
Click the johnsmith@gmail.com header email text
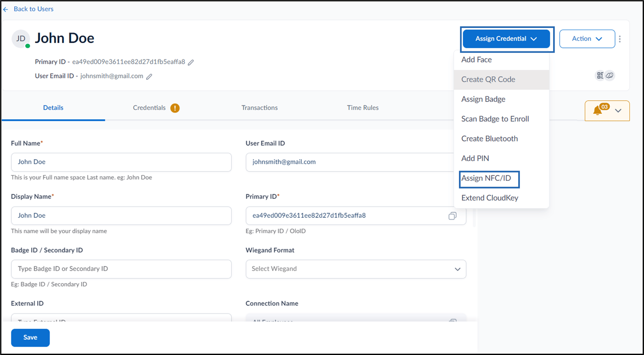click(x=112, y=76)
